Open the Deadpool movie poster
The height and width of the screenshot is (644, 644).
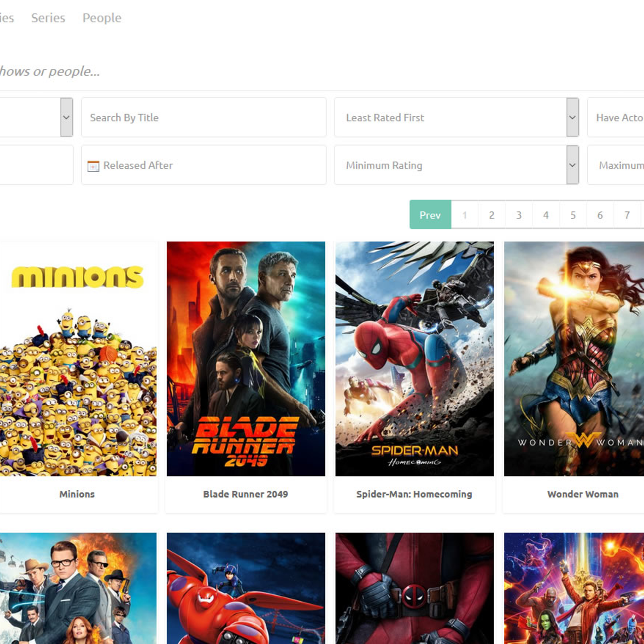pos(415,588)
